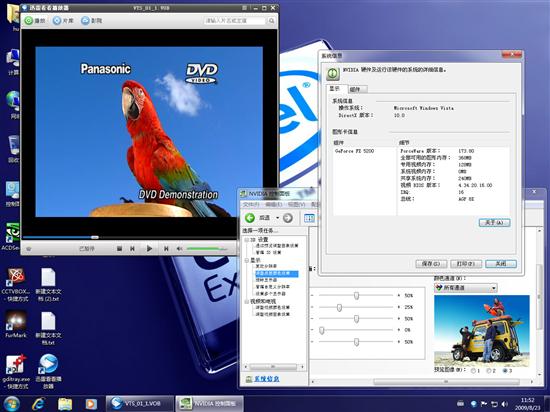
Task: Click the 关闭 button in 系统信息
Action: (x=501, y=264)
